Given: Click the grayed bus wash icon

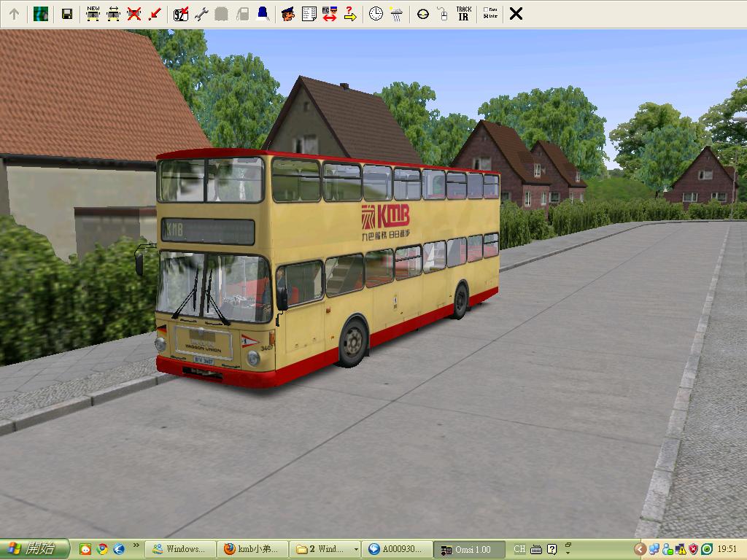Looking at the screenshot, I should pos(221,14).
